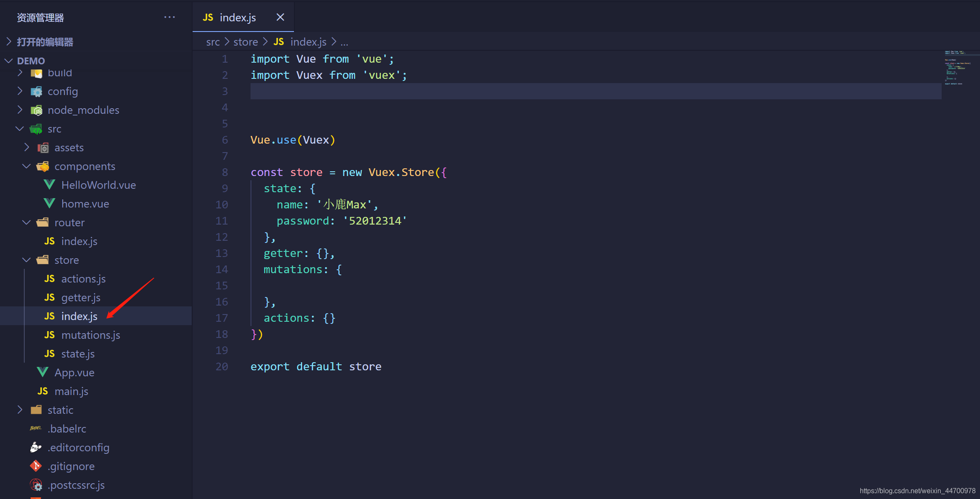Viewport: 980px width, 499px height.
Task: Click the src breadcrumb path item
Action: [x=213, y=41]
